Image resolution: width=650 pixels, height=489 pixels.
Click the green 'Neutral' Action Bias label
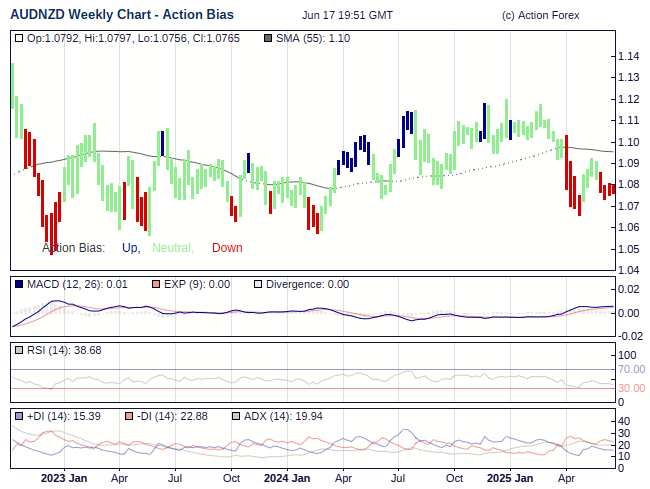(x=173, y=248)
